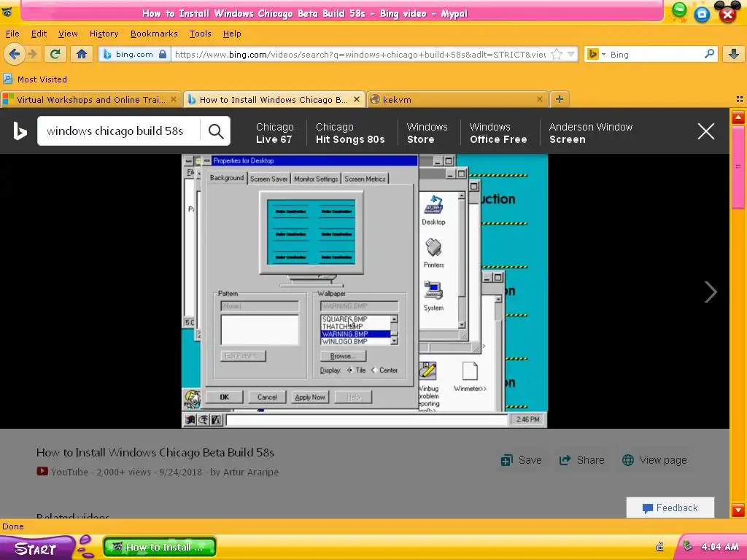Image resolution: width=747 pixels, height=560 pixels.
Task: Open the Help menu
Action: coord(231,34)
